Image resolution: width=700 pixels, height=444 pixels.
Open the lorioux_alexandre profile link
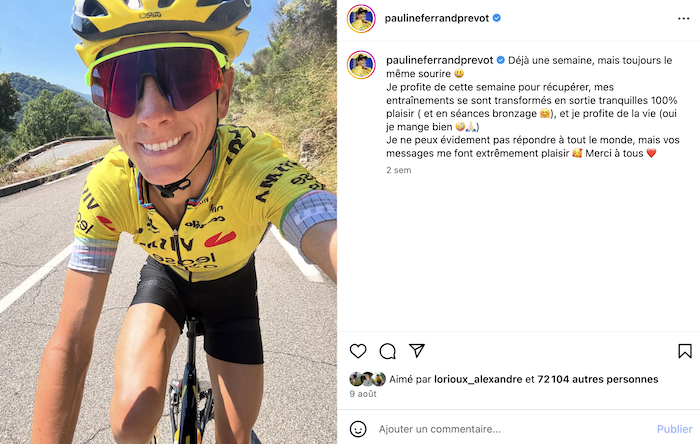tap(478, 379)
